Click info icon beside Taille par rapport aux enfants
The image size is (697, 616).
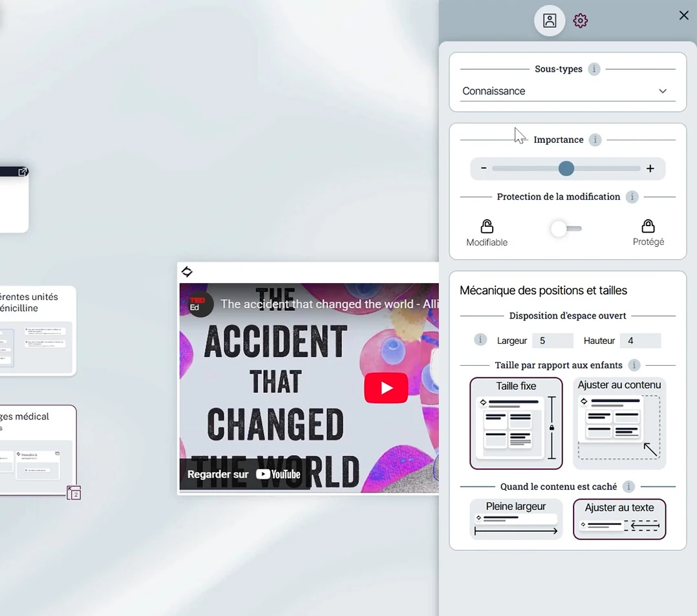pos(634,365)
